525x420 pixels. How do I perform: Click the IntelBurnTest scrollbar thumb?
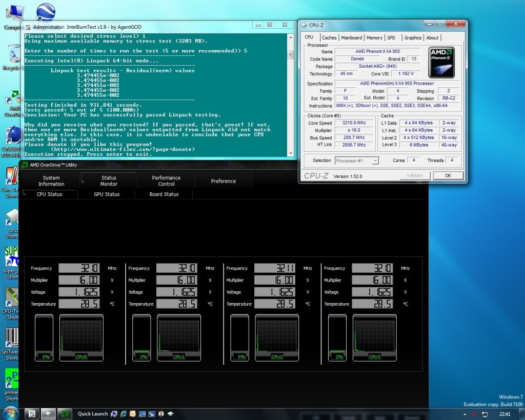(291, 54)
